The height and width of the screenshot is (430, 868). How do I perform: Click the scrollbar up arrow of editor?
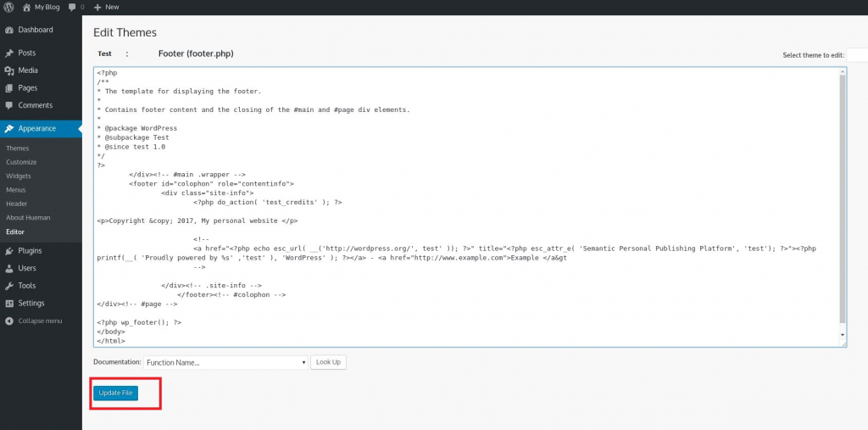pyautogui.click(x=843, y=71)
